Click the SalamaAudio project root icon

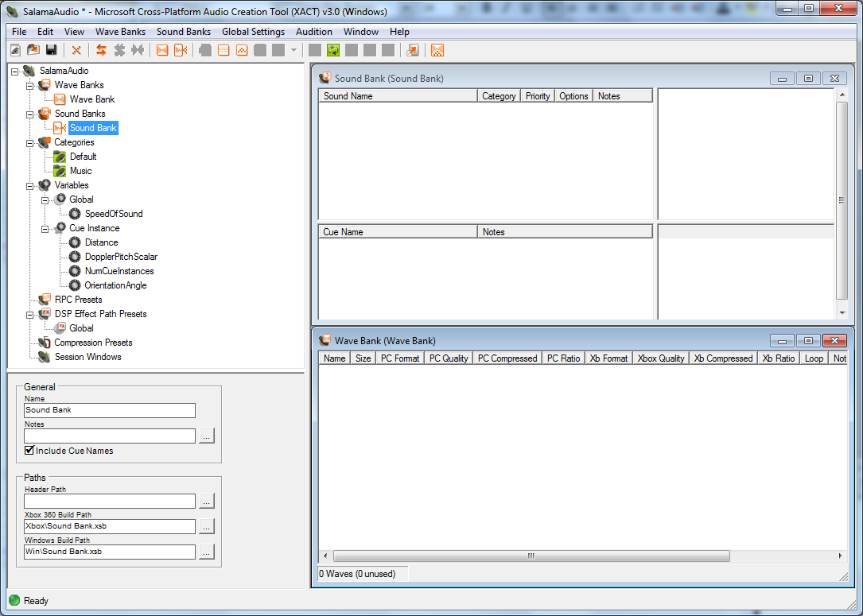29,71
